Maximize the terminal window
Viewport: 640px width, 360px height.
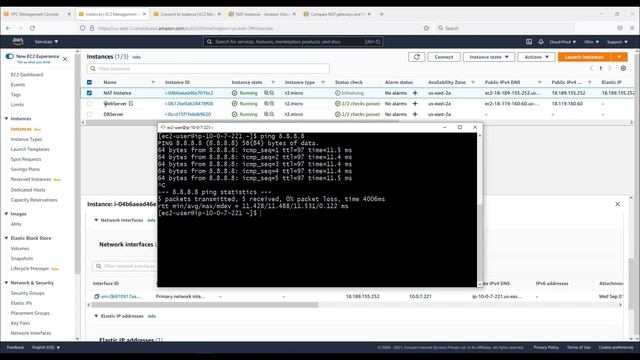[x=460, y=127]
